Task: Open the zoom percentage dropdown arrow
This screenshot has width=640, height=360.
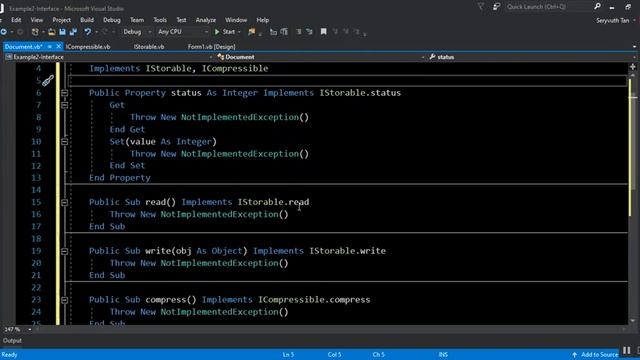Action: 29,329
